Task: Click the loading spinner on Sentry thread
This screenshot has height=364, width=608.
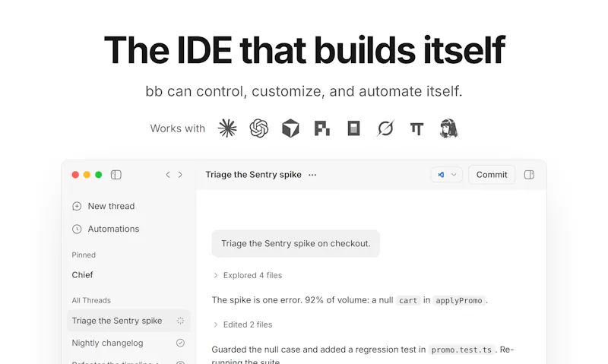Action: (180, 321)
